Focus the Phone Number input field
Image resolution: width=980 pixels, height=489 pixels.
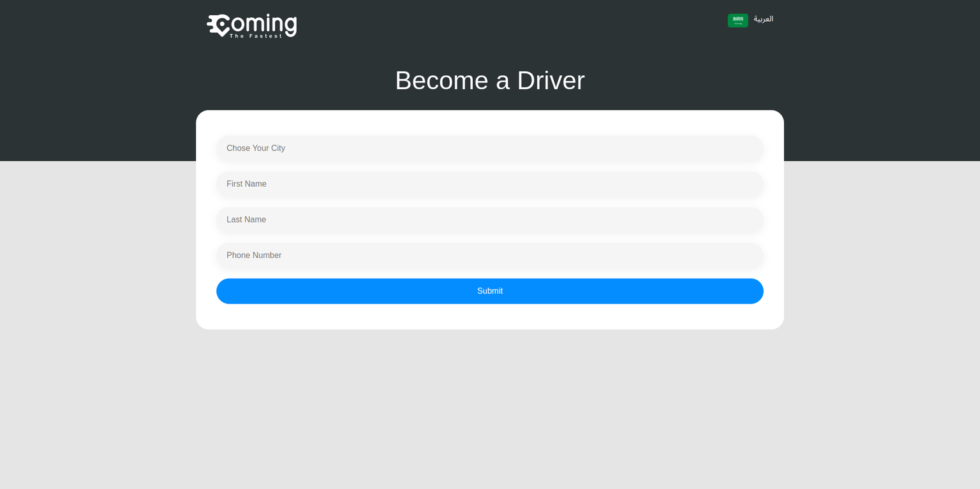coord(489,255)
